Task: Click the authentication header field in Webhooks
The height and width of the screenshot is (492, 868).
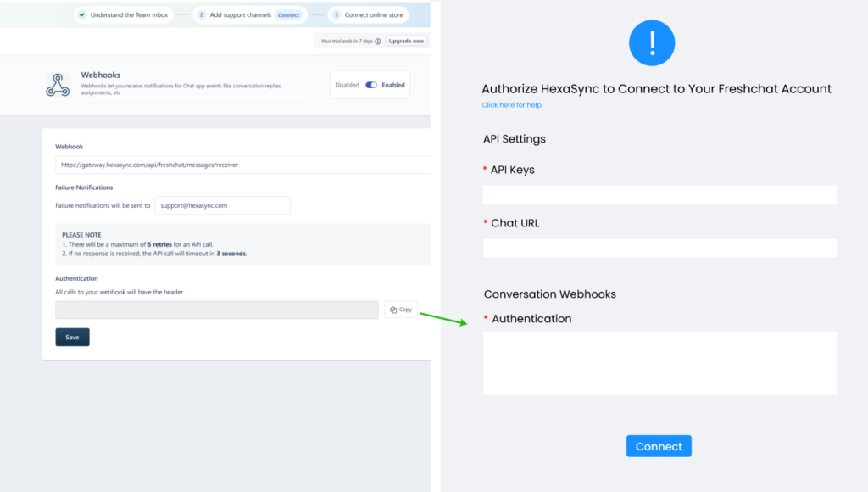Action: coord(217,310)
